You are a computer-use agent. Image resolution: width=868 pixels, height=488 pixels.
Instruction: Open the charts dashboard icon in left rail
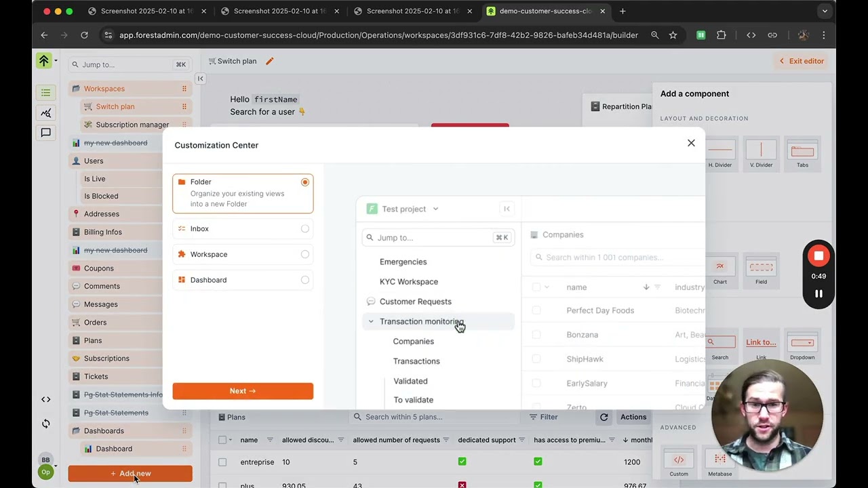click(45, 113)
